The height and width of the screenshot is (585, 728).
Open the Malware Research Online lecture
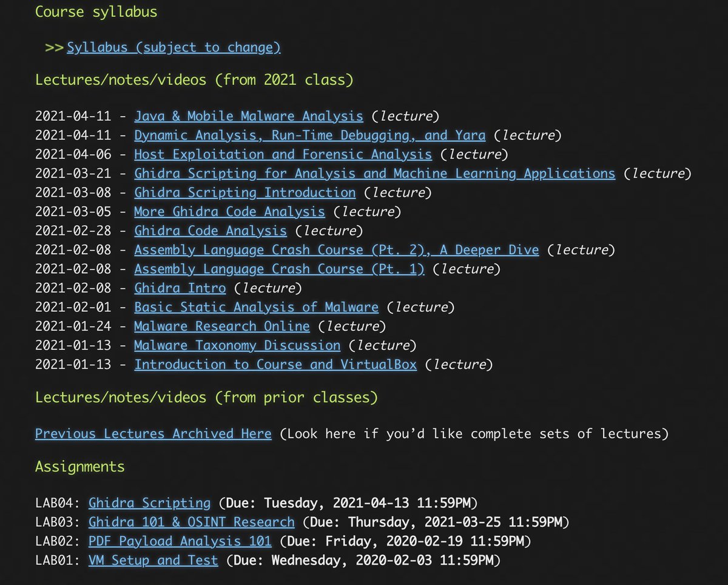(x=221, y=326)
